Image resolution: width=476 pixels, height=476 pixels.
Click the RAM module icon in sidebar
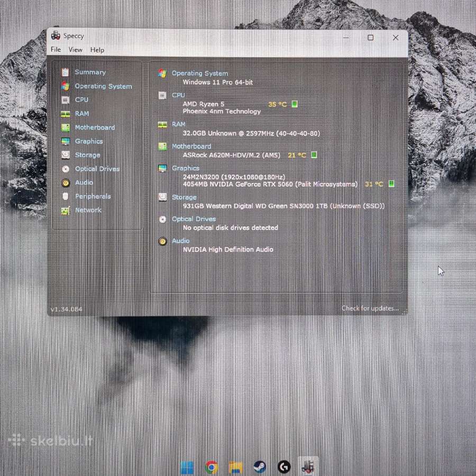pos(65,114)
